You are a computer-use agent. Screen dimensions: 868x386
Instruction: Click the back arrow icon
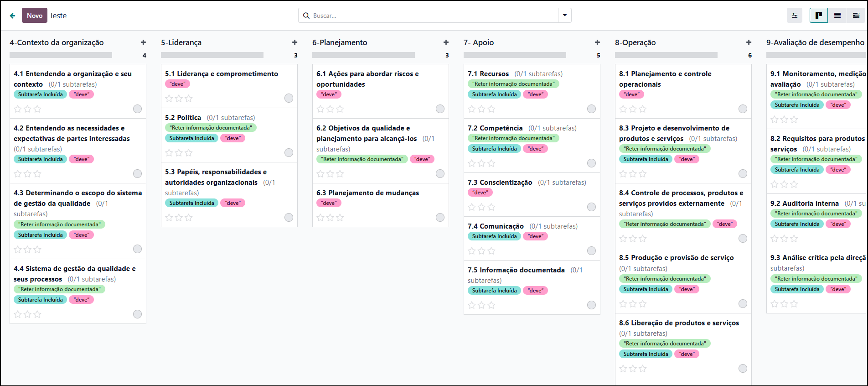coord(12,16)
